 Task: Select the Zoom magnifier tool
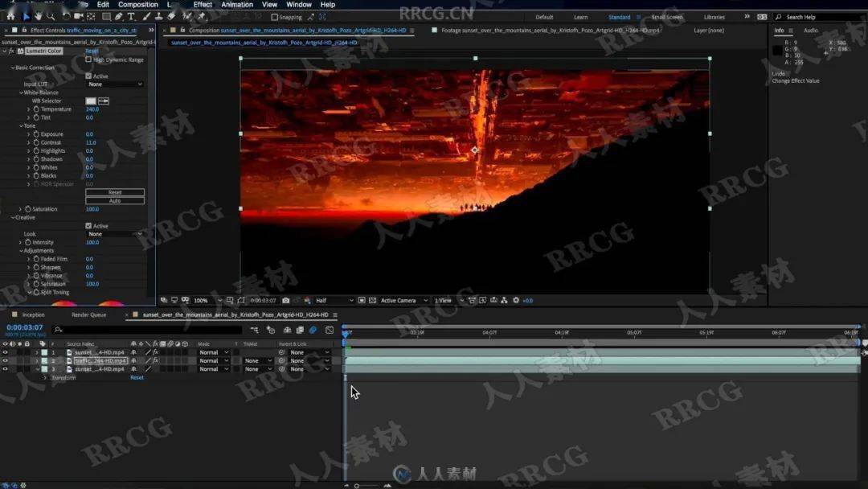(x=51, y=17)
